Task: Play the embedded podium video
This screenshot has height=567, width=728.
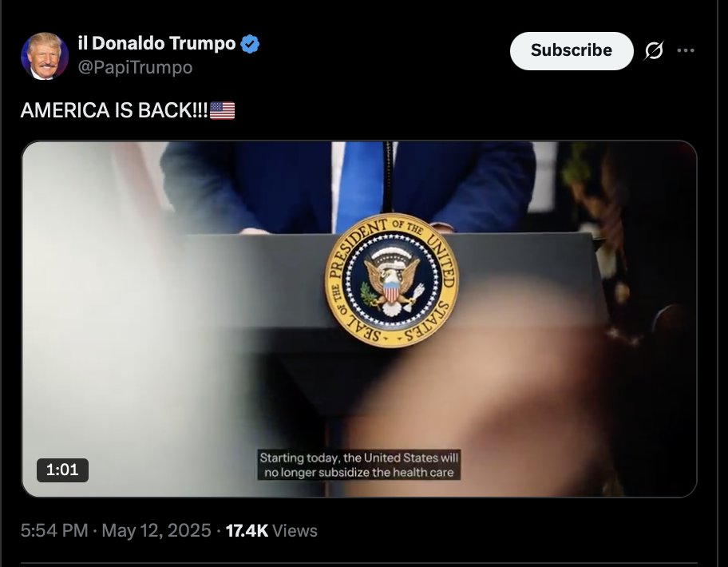Action: tap(359, 319)
